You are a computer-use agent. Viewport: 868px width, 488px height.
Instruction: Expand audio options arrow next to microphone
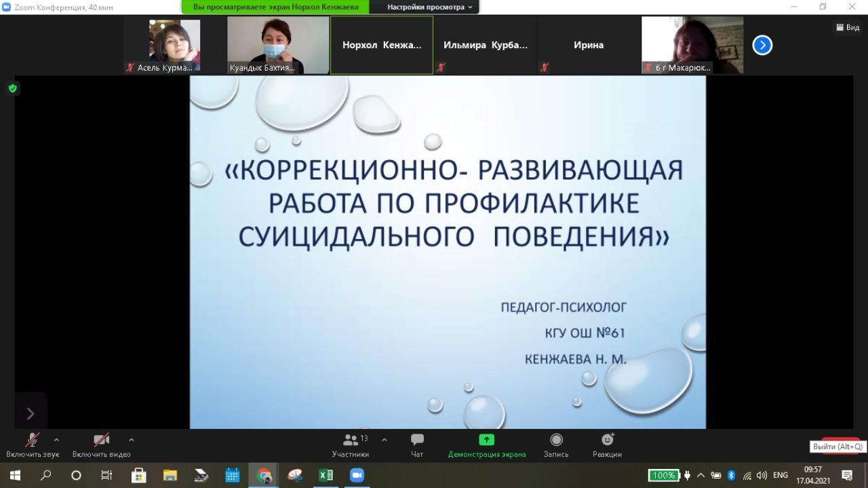click(x=56, y=440)
